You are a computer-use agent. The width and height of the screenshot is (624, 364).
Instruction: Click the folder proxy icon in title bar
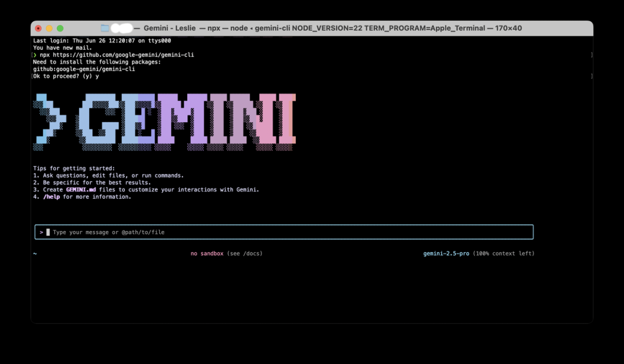pos(105,29)
